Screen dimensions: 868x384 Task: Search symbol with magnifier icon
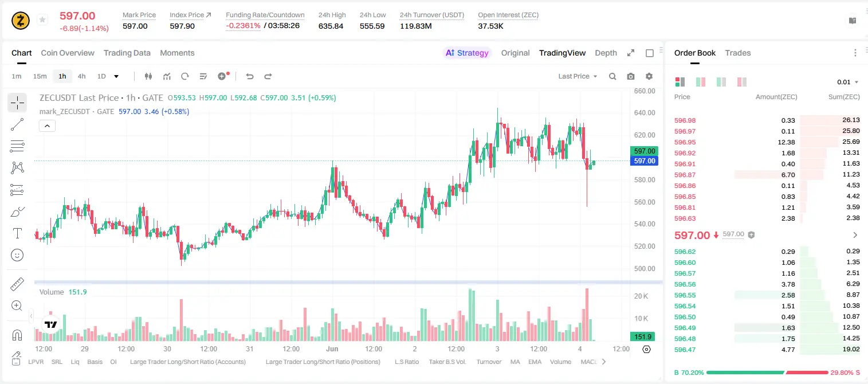click(612, 76)
